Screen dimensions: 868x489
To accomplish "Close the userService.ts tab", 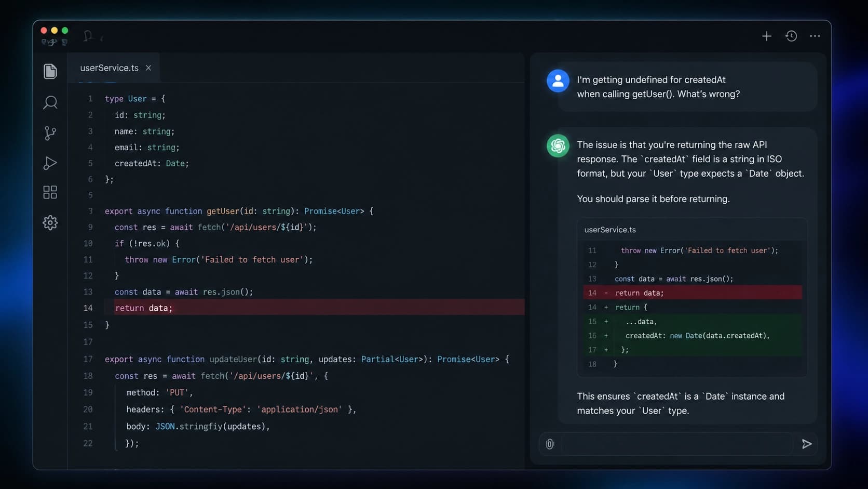I will tap(148, 68).
